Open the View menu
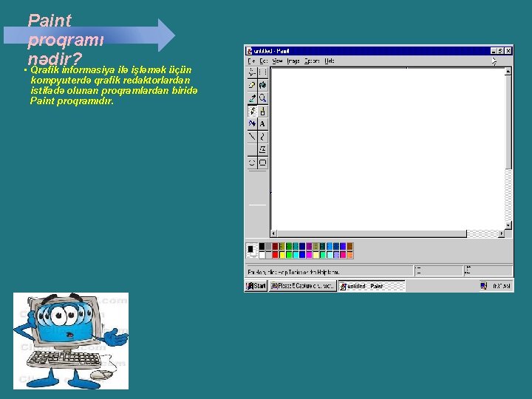The width and height of the screenshot is (532, 399). [x=277, y=61]
